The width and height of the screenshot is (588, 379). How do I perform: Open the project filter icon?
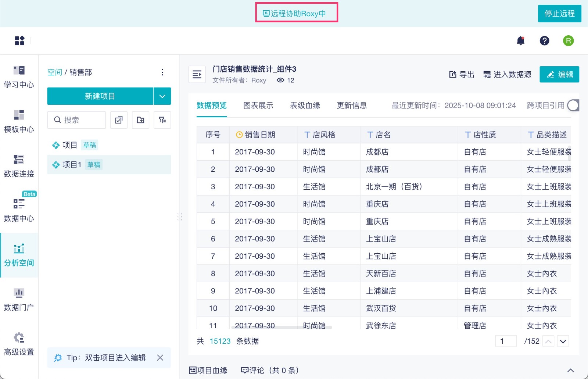click(x=162, y=120)
